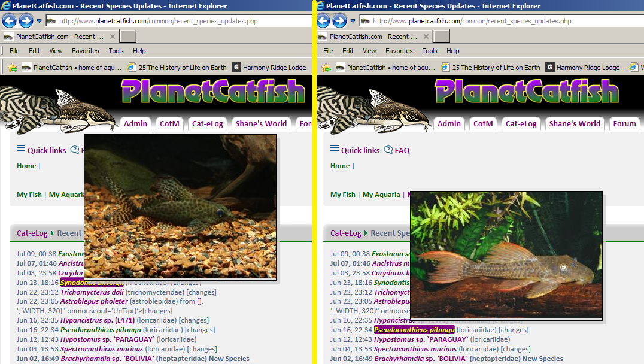Viewport: 644px width, 364px height.
Task: Open Help menu in right window
Action: [453, 51]
